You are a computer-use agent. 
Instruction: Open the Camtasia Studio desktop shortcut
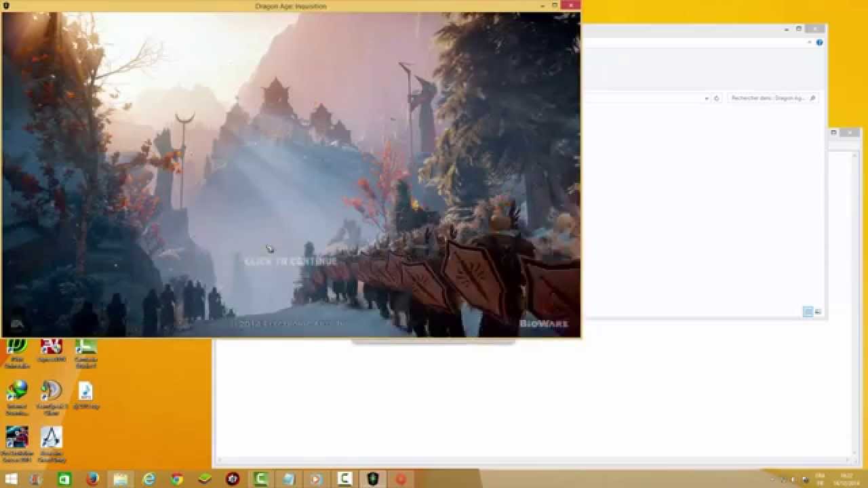[85, 352]
